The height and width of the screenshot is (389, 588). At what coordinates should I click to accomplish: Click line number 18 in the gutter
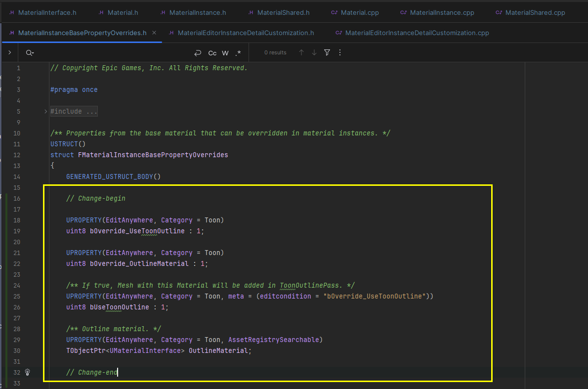[17, 220]
